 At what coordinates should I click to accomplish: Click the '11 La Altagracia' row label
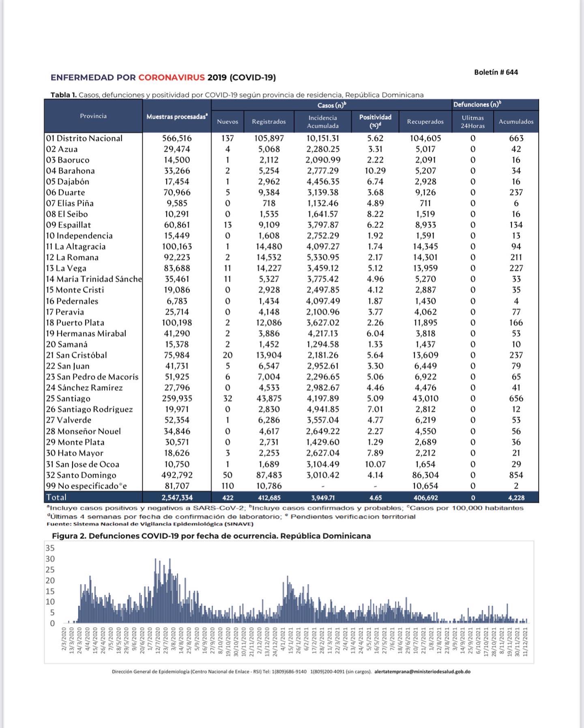[76, 247]
